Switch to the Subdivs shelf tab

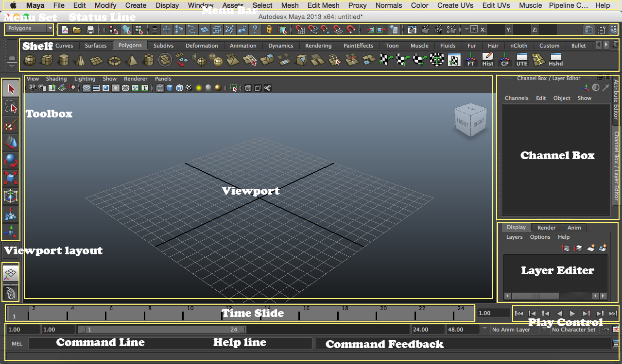pyautogui.click(x=163, y=45)
